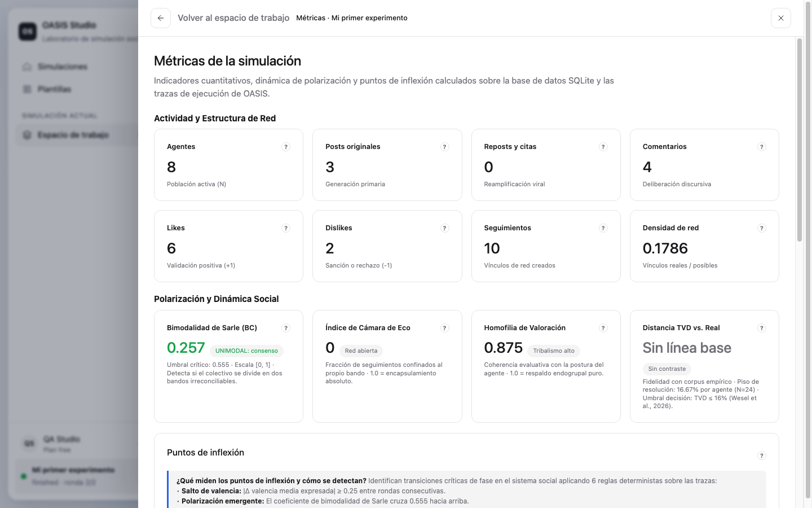Open the help icon on Seguimientos card

click(603, 228)
